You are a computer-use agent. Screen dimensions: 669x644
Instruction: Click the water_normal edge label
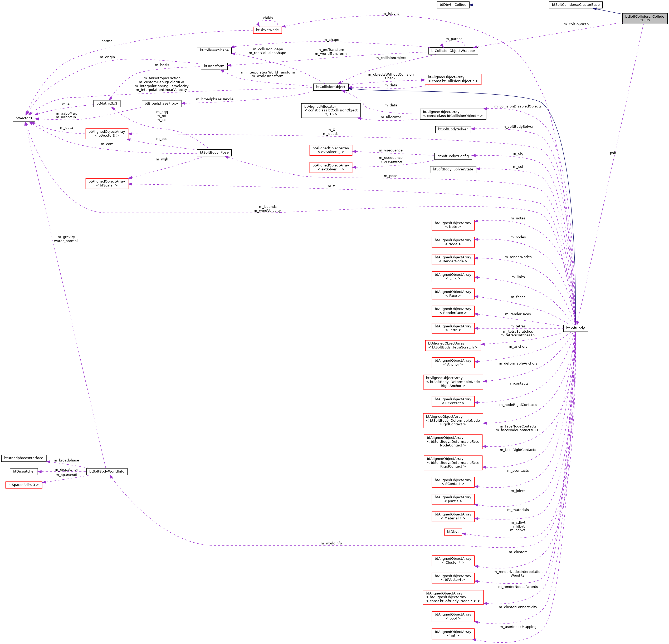pyautogui.click(x=66, y=241)
